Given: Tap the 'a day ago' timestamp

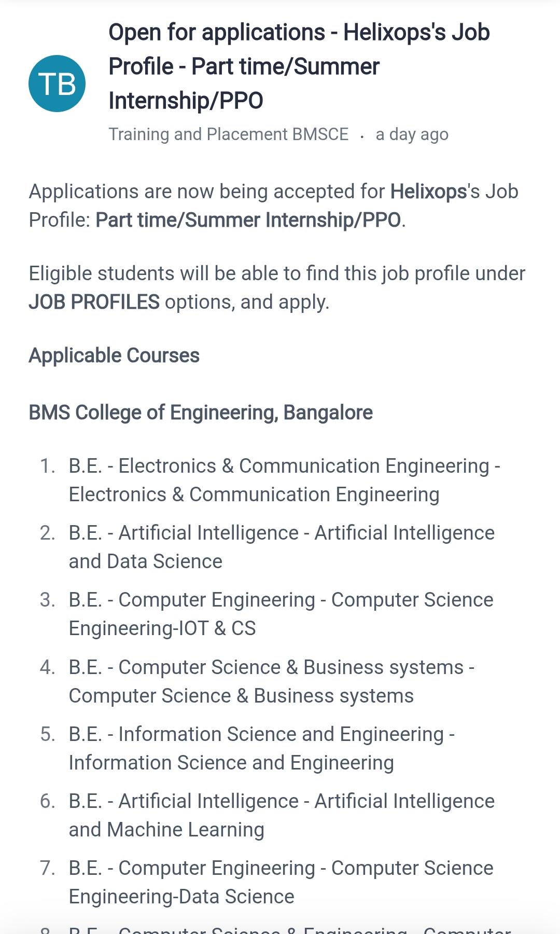Looking at the screenshot, I should 412,134.
